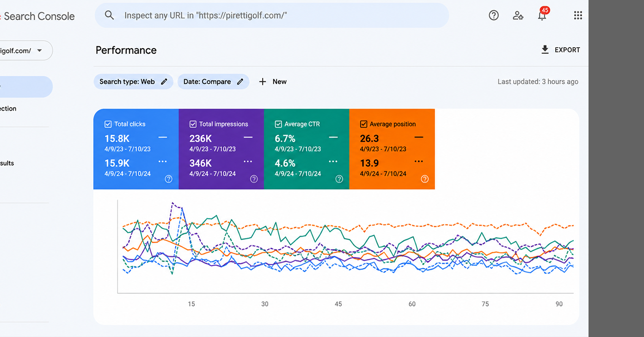Open help icon on Total impressions card
Image resolution: width=644 pixels, height=337 pixels.
point(254,179)
